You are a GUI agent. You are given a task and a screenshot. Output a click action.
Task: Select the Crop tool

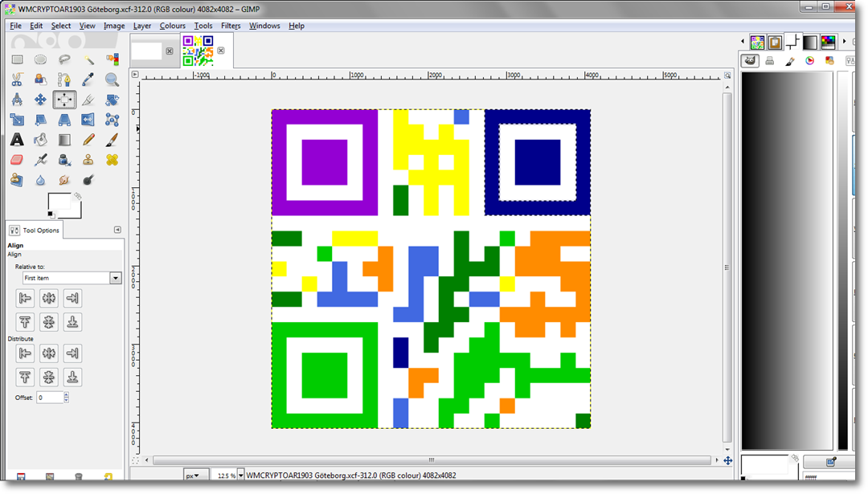(x=88, y=100)
